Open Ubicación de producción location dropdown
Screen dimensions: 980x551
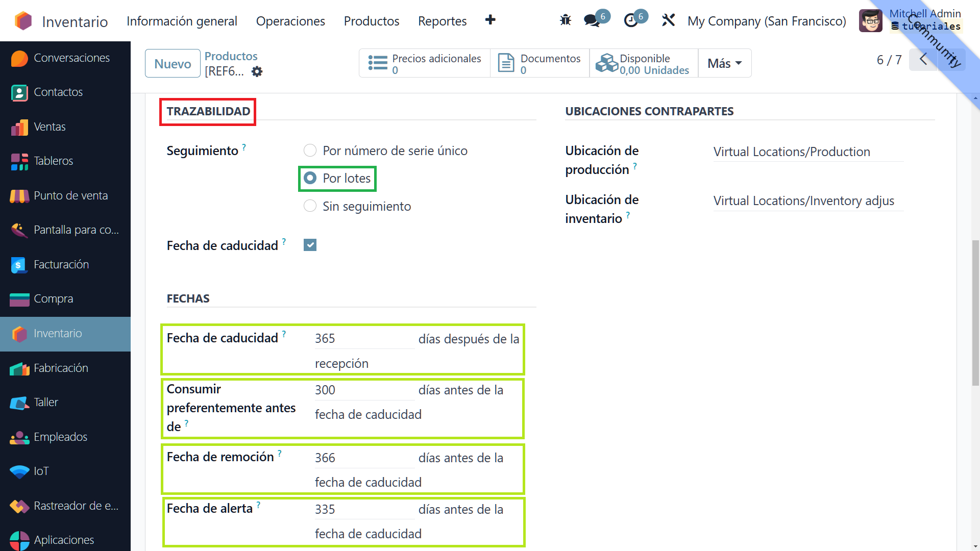click(808, 152)
